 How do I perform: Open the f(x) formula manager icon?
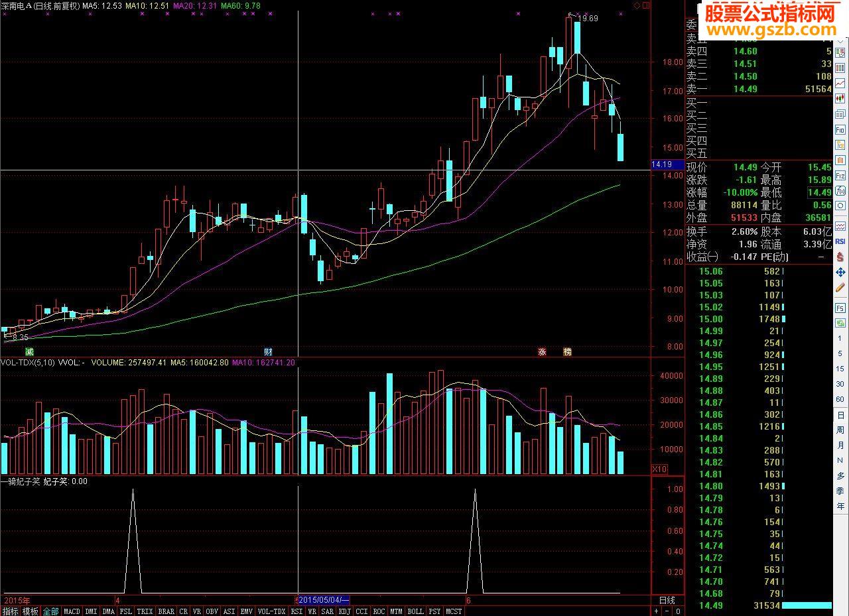point(840,190)
